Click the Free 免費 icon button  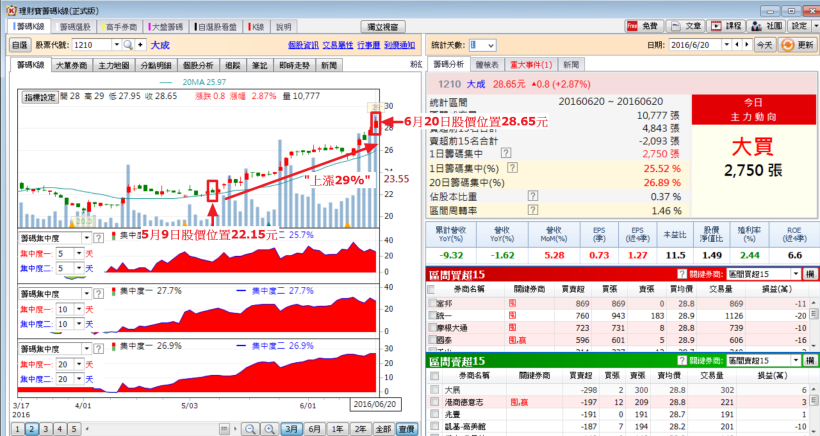click(x=644, y=26)
